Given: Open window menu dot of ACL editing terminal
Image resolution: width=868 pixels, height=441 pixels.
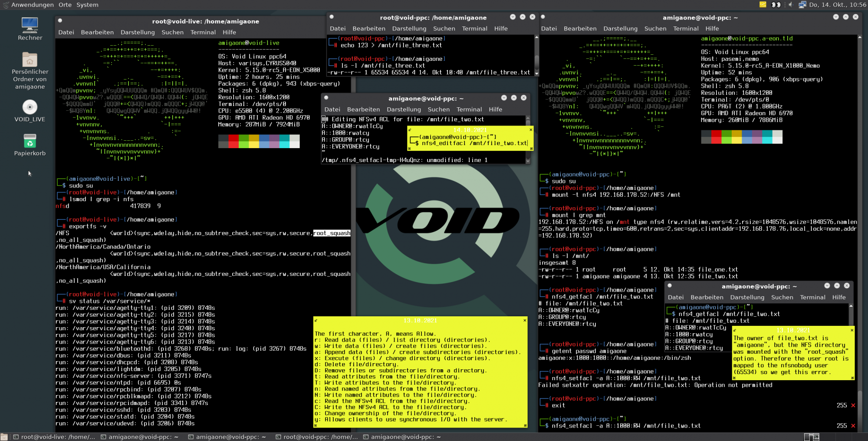Looking at the screenshot, I should coord(326,98).
